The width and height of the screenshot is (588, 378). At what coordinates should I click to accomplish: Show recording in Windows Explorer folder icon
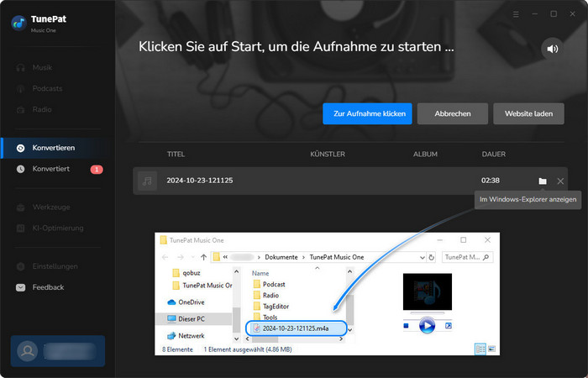pyautogui.click(x=543, y=181)
